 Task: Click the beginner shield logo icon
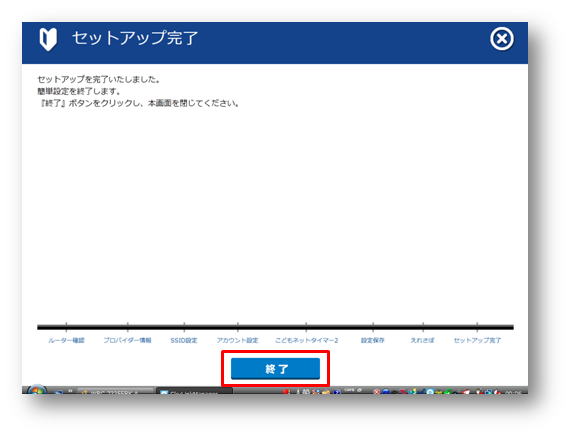click(x=48, y=39)
